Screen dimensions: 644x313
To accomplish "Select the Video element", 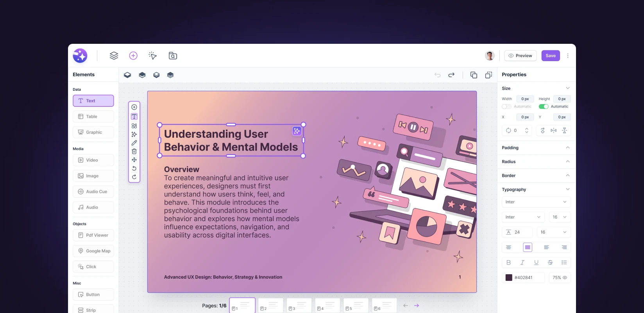I will pyautogui.click(x=93, y=160).
